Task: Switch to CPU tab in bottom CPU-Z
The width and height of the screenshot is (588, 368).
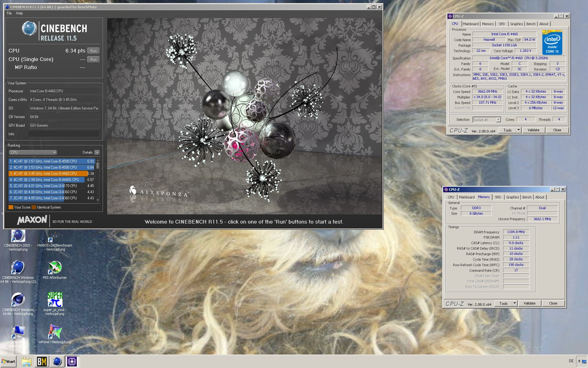Action: [451, 197]
